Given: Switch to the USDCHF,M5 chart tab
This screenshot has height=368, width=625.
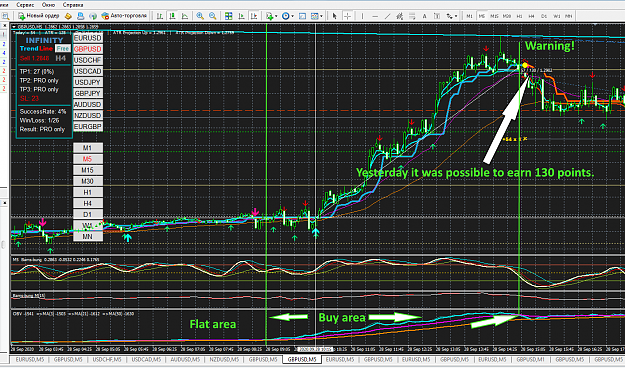Looking at the screenshot, I should [107, 360].
